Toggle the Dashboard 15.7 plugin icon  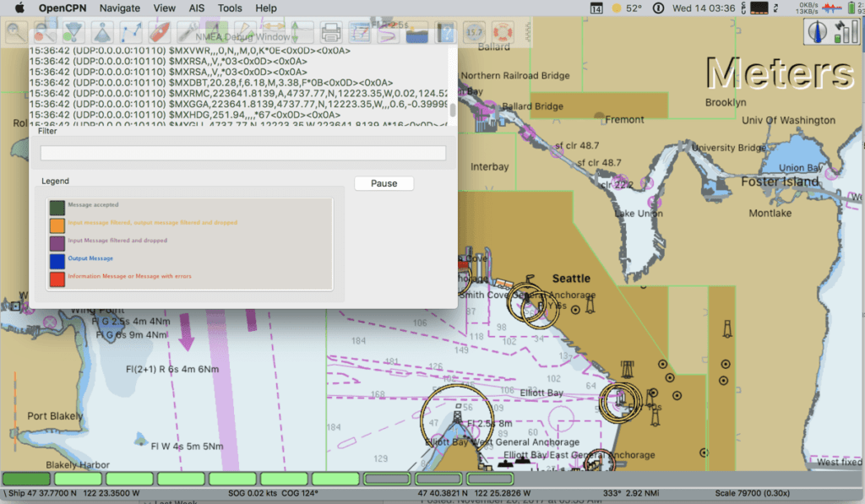(475, 33)
